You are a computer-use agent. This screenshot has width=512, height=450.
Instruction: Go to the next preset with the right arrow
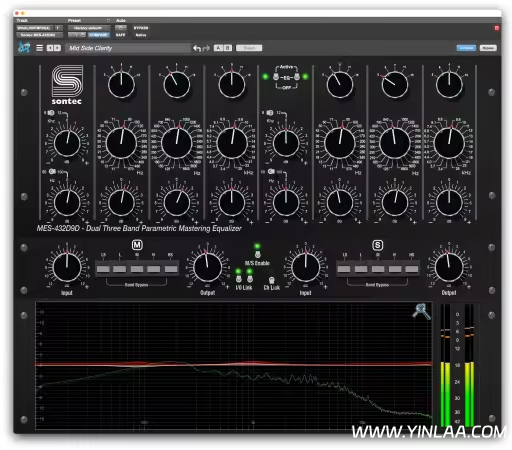pos(57,48)
